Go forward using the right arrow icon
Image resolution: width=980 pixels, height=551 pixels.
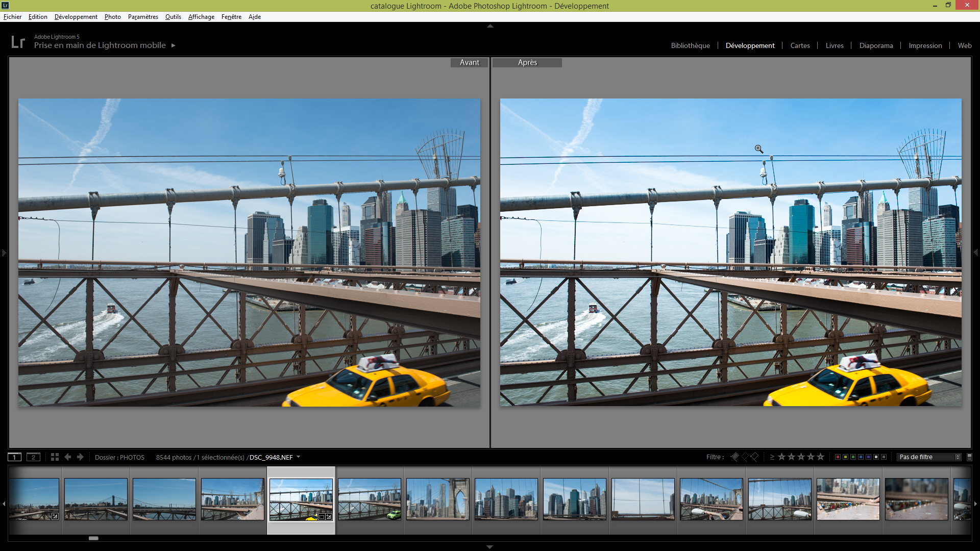point(80,457)
